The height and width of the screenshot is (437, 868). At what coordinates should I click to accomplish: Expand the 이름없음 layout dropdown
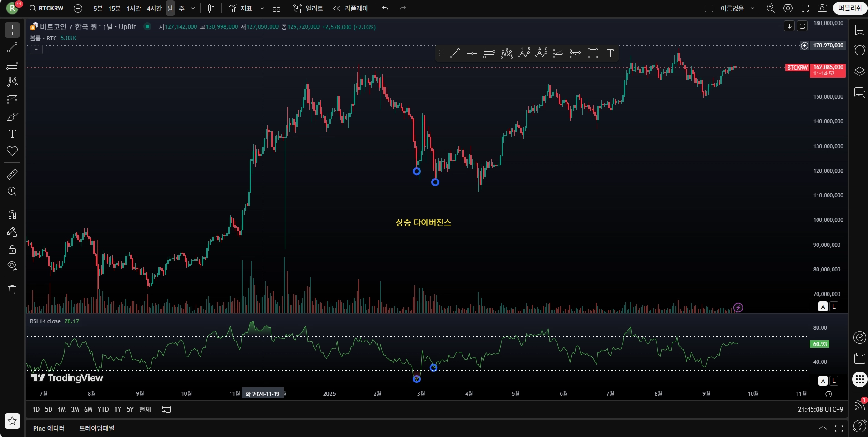tap(752, 8)
